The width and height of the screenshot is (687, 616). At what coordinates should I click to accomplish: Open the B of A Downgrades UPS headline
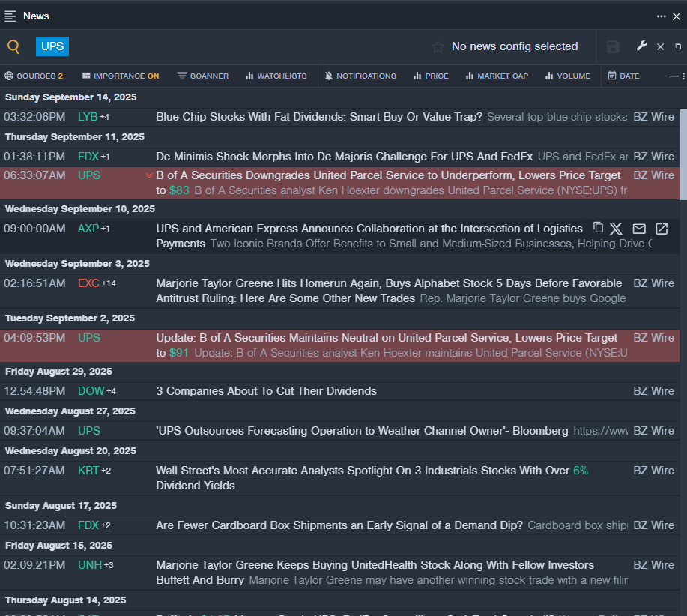coord(388,175)
